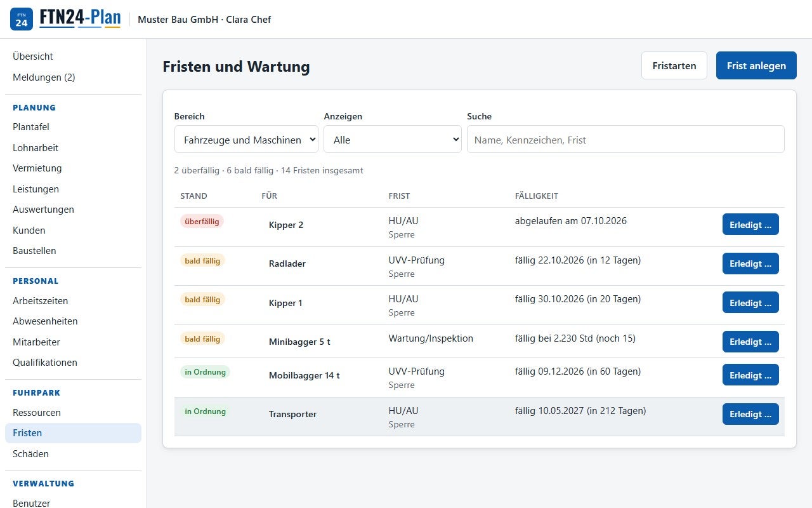Click Transporter name cell
The image size is (812, 508).
point(292,414)
